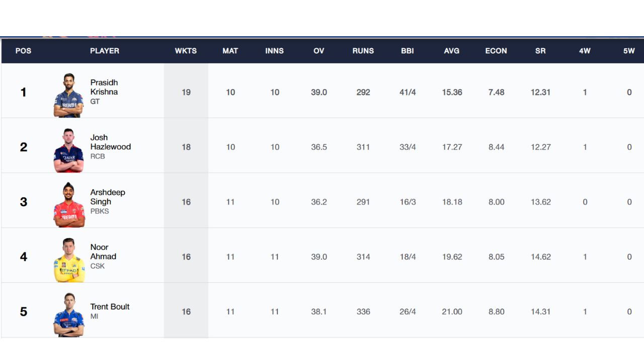Open Prasidh Krishna's player photo
Viewport: 644px width, 362px height.
point(69,95)
